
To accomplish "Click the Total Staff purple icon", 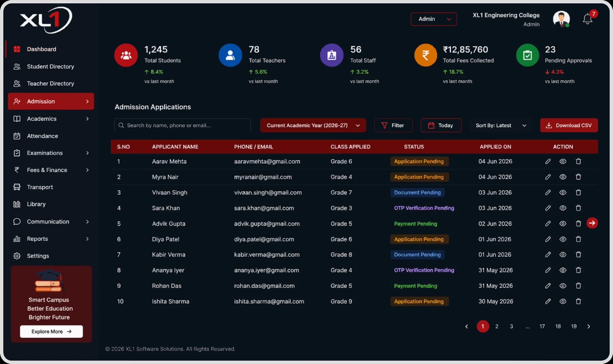I will click(332, 55).
